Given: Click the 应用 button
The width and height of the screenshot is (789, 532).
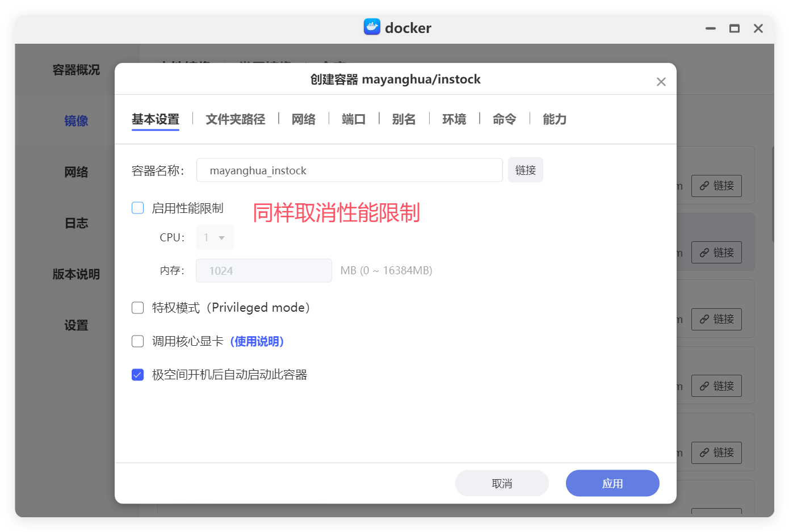Looking at the screenshot, I should [x=612, y=483].
